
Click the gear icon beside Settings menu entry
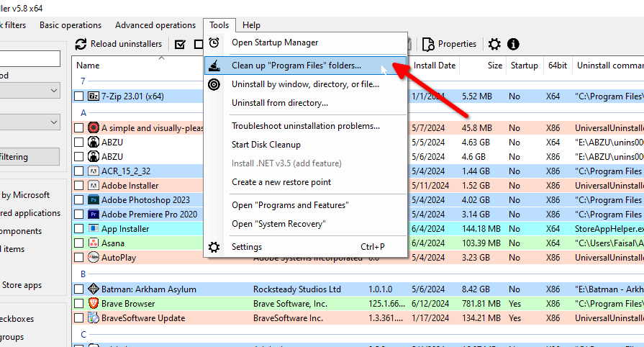pyautogui.click(x=214, y=247)
